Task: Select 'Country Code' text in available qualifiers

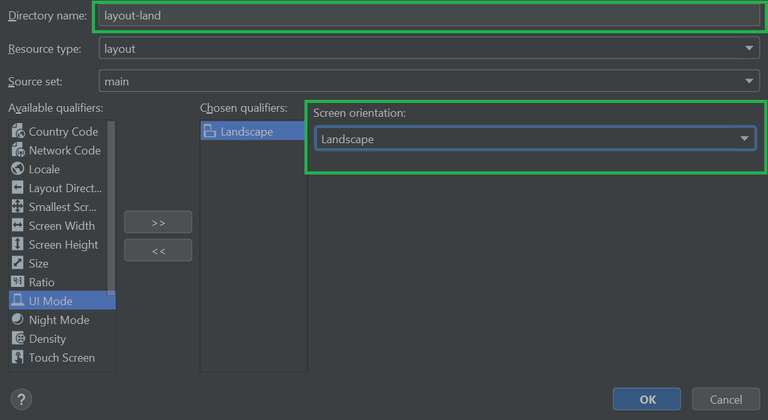Action: click(63, 132)
